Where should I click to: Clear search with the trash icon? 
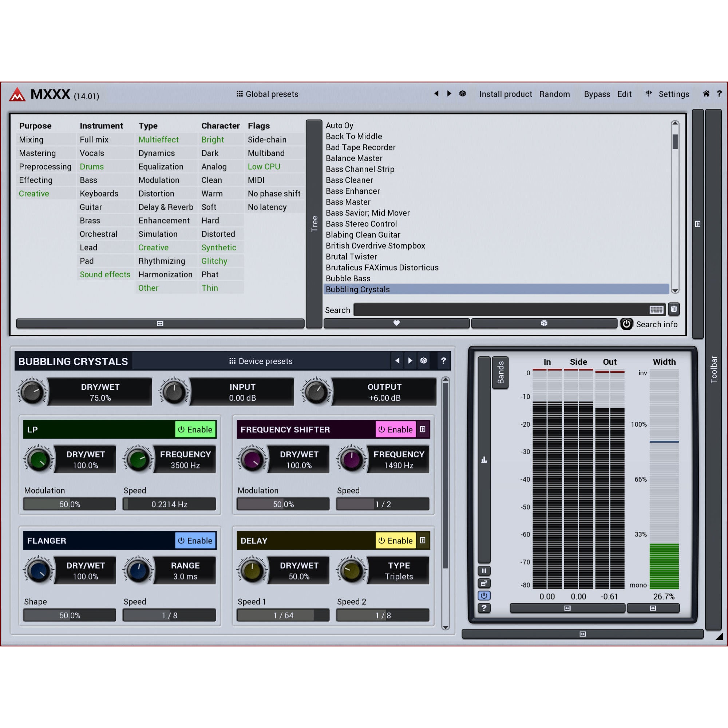(674, 309)
